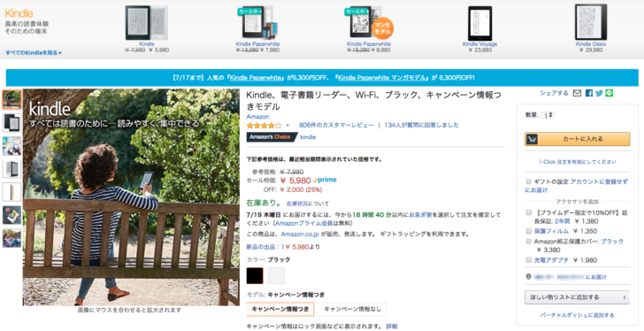
Task: Share on Twitter icon
Action: [x=599, y=93]
